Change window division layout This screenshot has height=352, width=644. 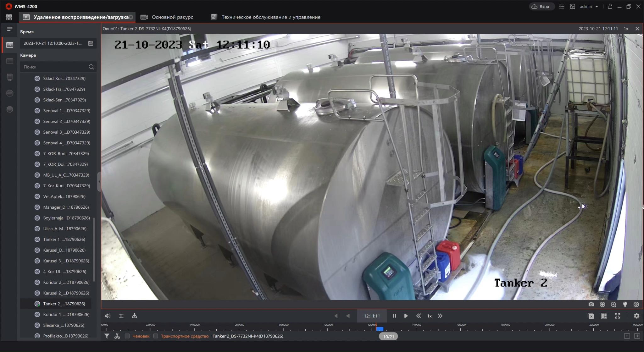604,316
